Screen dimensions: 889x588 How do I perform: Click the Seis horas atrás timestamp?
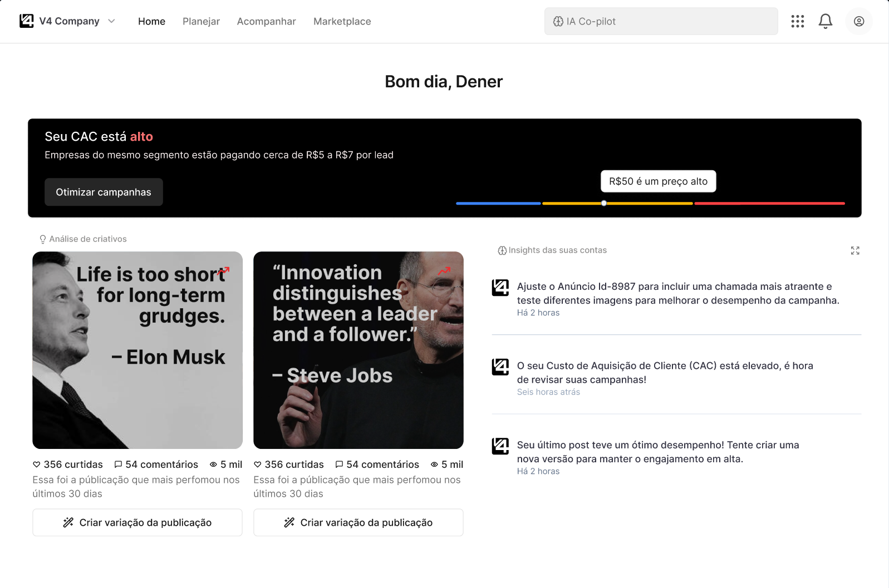coord(548,392)
